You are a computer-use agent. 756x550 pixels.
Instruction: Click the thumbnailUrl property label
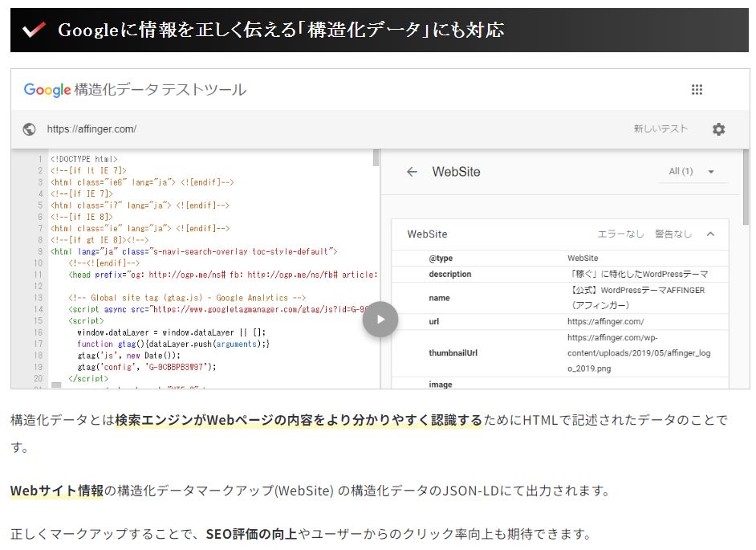click(453, 353)
